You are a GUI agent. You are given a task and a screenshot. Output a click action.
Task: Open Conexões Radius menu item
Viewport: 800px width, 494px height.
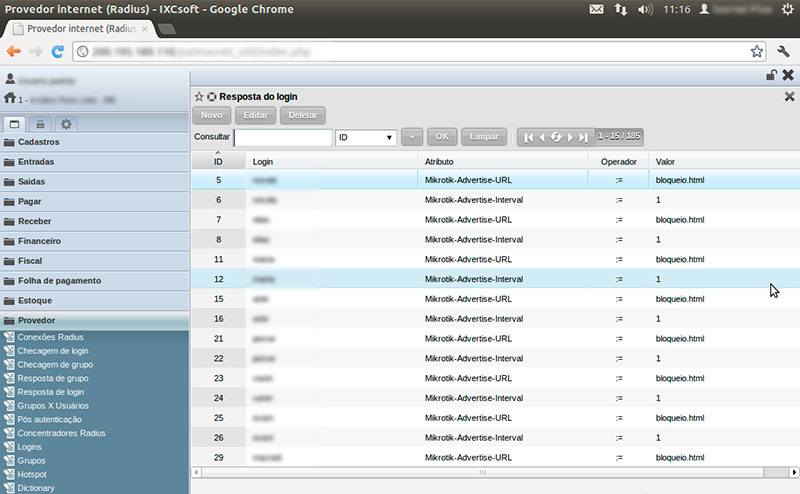(50, 337)
